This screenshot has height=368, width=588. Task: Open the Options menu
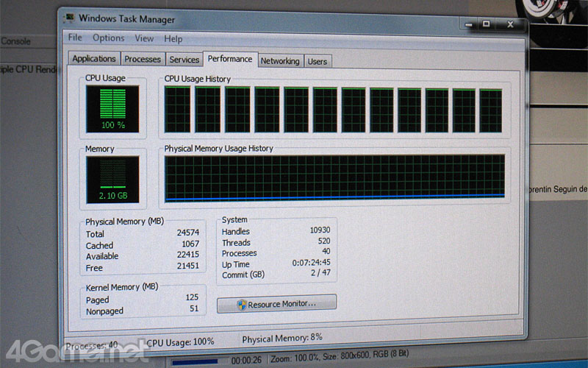click(x=108, y=38)
